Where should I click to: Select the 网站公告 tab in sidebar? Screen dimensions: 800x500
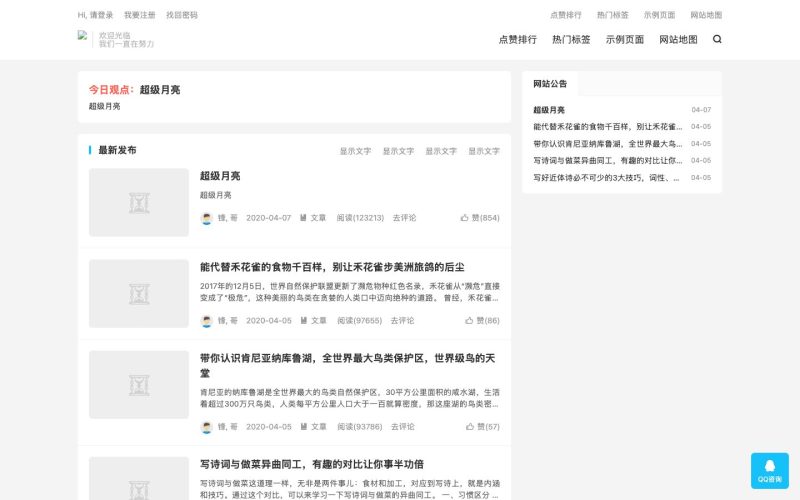click(550, 84)
